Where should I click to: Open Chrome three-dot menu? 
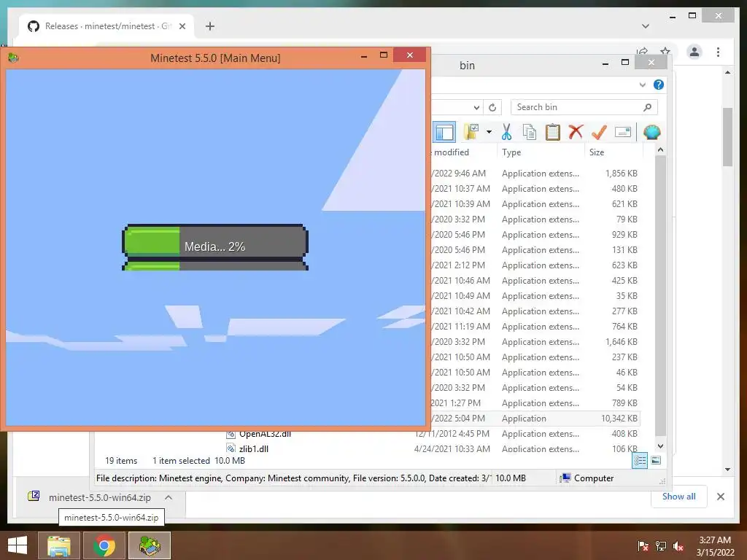(718, 52)
